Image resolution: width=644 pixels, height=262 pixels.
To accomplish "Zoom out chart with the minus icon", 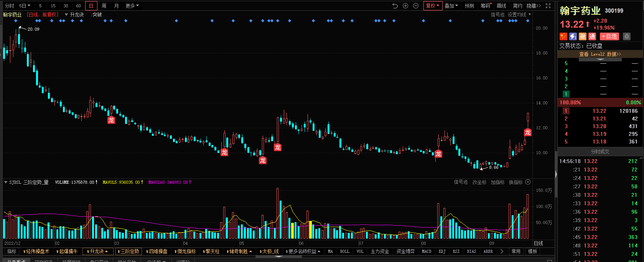I will pos(416,6).
